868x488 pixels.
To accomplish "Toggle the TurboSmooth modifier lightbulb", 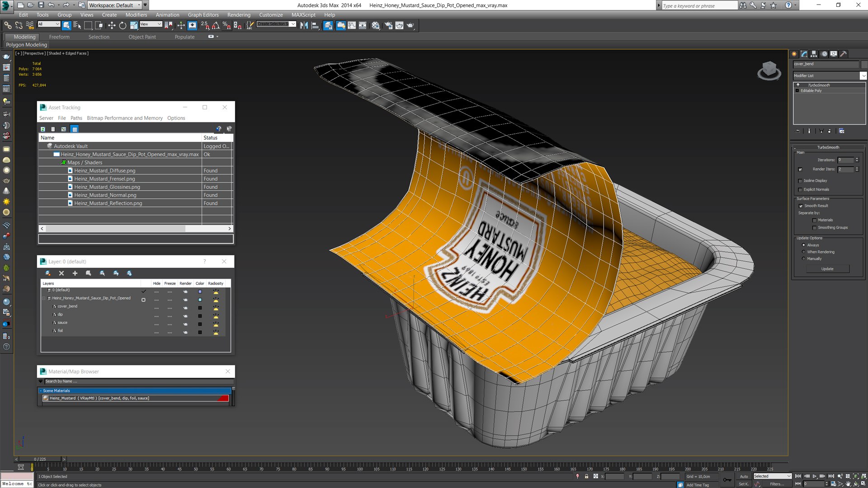I will [x=798, y=85].
